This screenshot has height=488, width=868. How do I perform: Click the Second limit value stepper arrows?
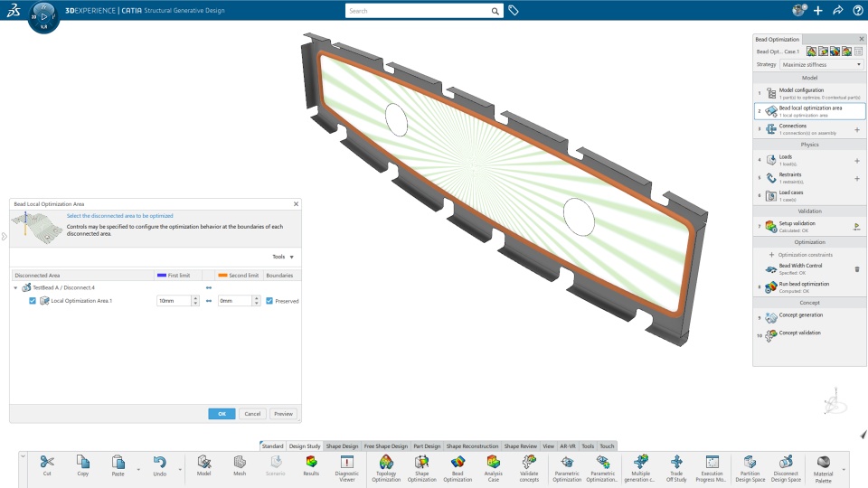click(x=256, y=300)
